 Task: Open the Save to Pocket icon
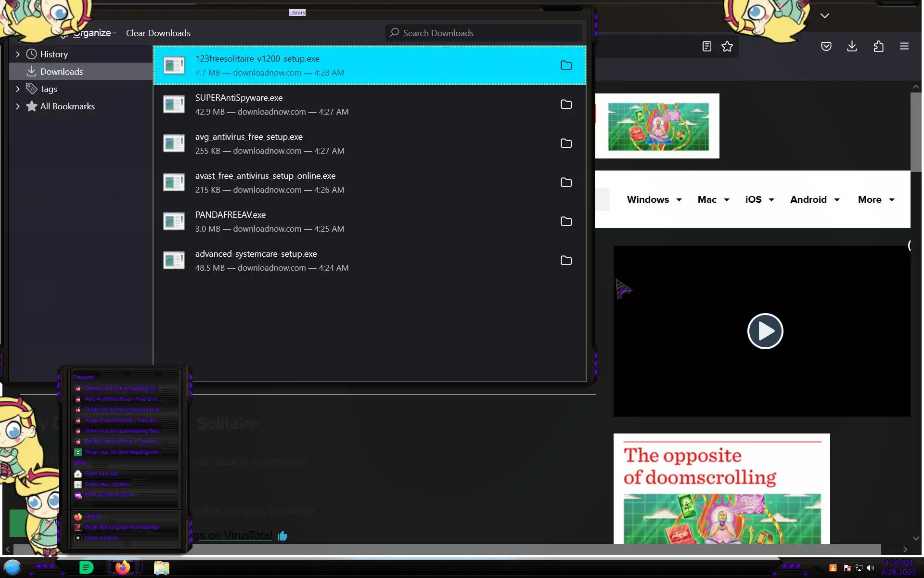pos(826,46)
